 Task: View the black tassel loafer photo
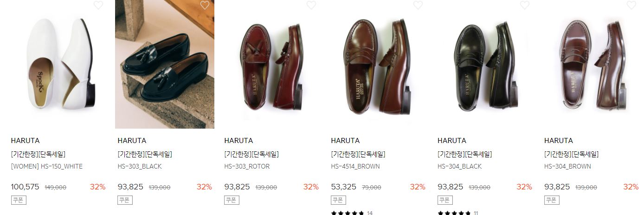pyautogui.click(x=165, y=64)
